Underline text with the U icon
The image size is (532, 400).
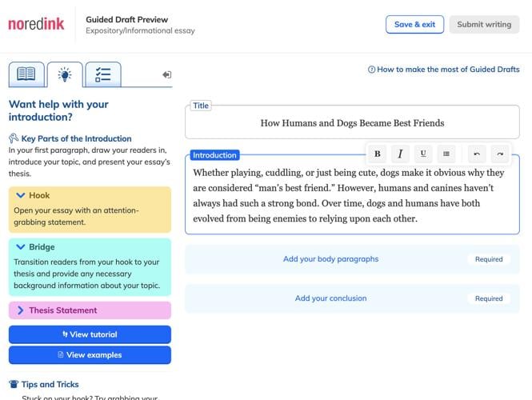click(x=423, y=154)
